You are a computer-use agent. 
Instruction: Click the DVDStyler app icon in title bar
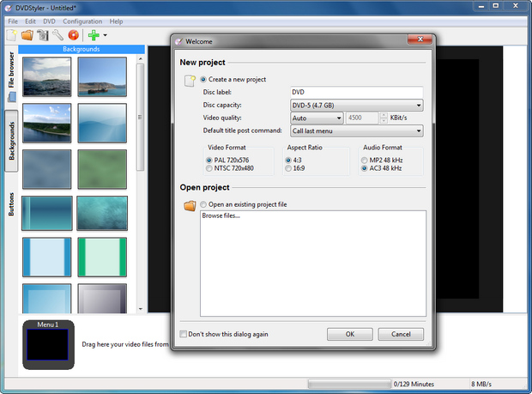pyautogui.click(x=8, y=8)
